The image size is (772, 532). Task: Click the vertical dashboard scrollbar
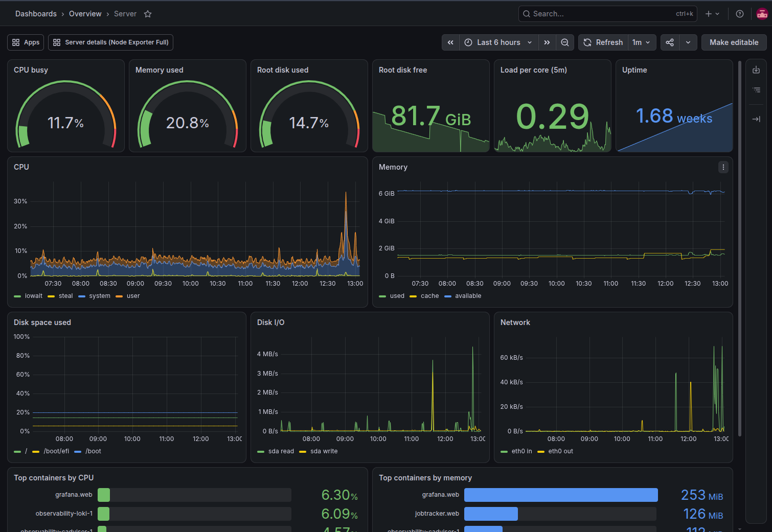click(x=740, y=249)
